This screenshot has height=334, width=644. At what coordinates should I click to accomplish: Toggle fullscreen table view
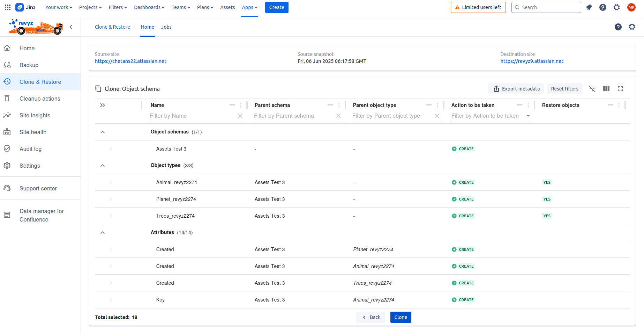point(620,89)
